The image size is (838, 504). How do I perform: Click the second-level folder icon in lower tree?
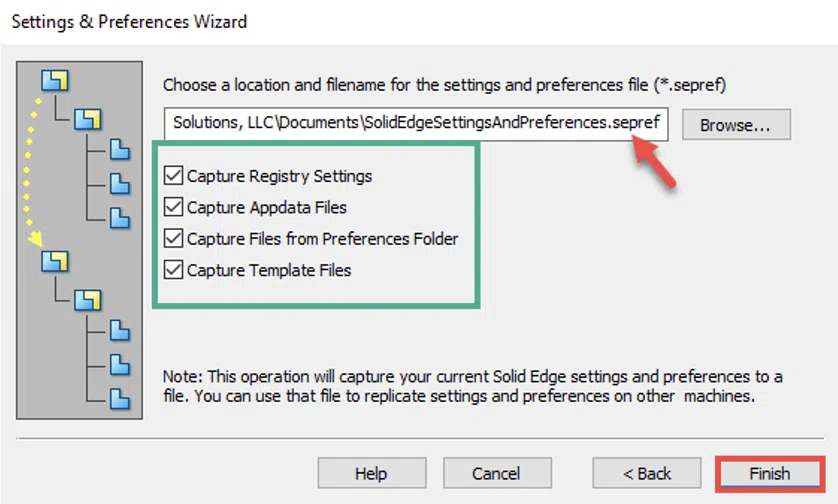88,300
